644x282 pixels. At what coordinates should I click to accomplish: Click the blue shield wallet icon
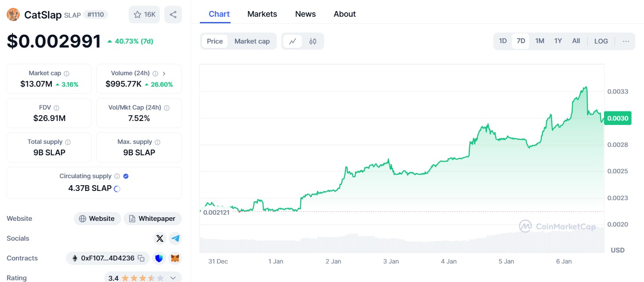[x=159, y=258]
